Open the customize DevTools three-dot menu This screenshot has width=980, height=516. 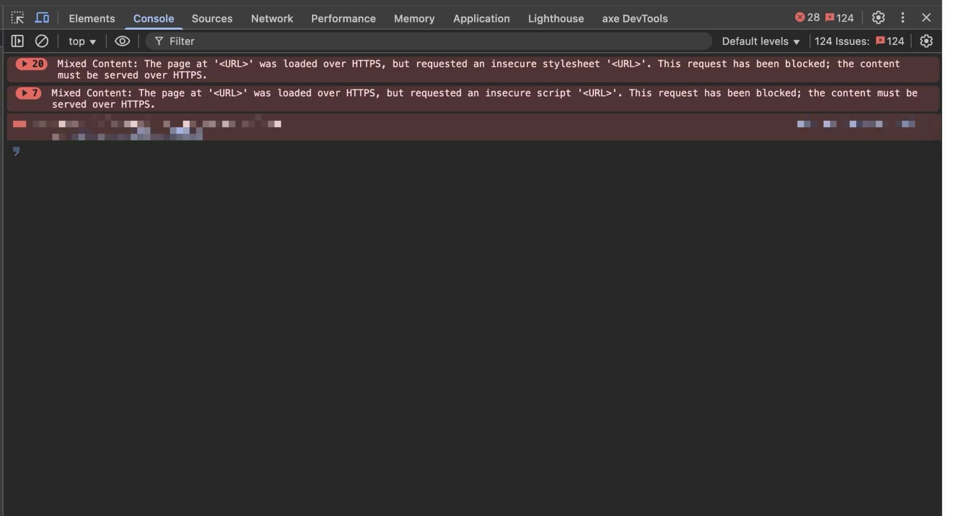point(902,18)
